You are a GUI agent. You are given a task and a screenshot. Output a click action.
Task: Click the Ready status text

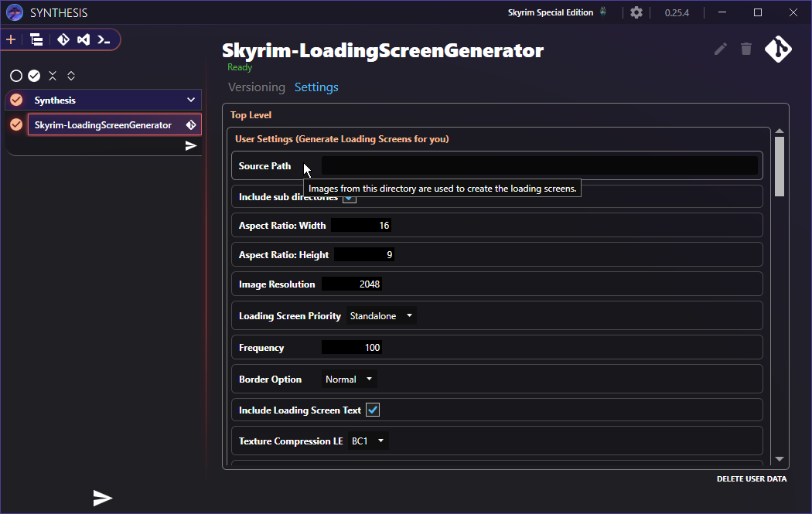240,67
